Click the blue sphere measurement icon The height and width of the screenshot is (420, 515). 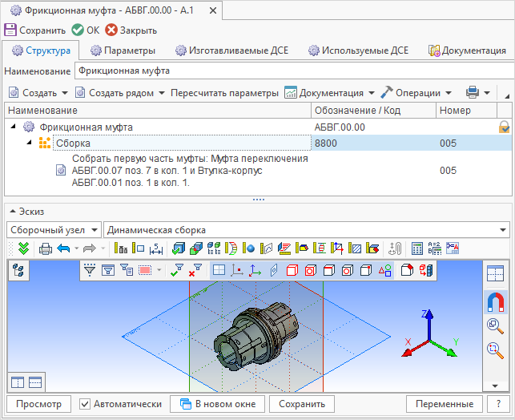click(248, 248)
